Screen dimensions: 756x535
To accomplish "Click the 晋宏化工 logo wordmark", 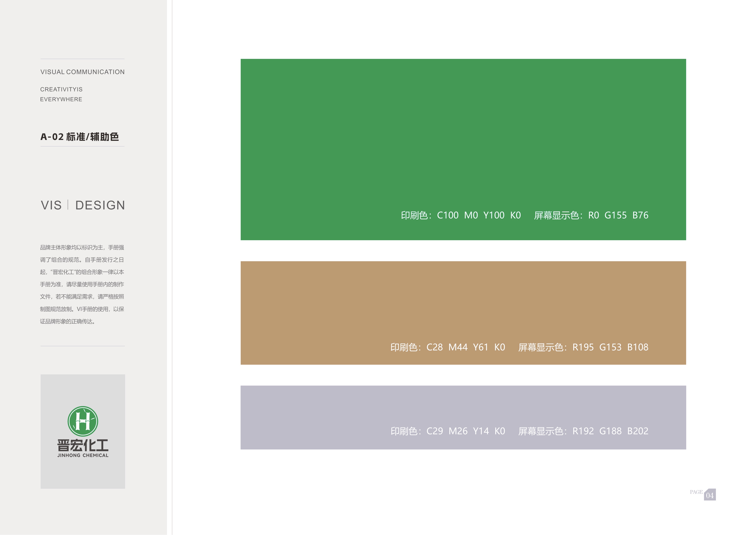I will 83,445.
